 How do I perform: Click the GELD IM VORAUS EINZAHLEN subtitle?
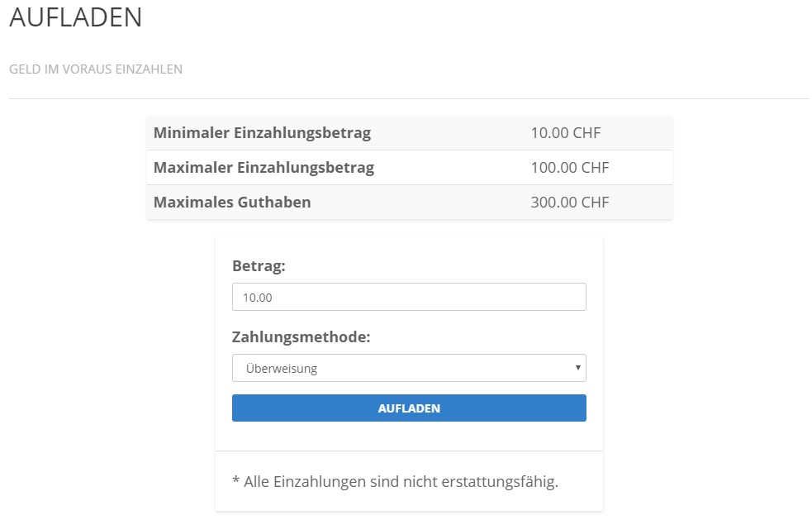click(x=96, y=69)
